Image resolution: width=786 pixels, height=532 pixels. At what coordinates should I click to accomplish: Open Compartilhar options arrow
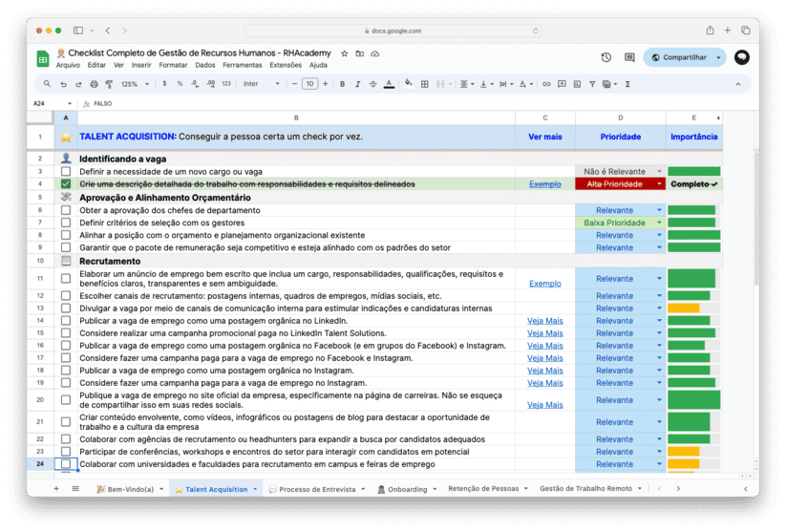pos(719,57)
